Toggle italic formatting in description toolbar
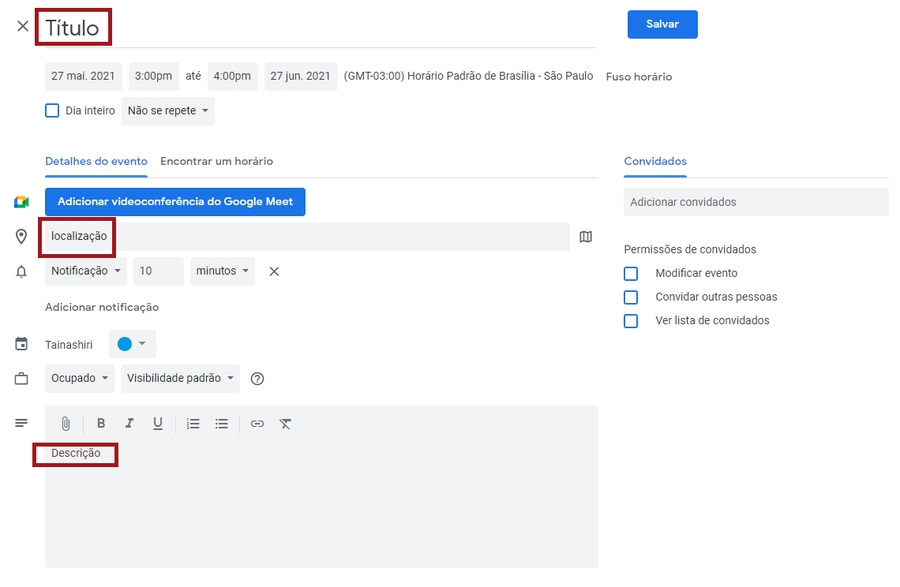900x587 pixels. [129, 424]
